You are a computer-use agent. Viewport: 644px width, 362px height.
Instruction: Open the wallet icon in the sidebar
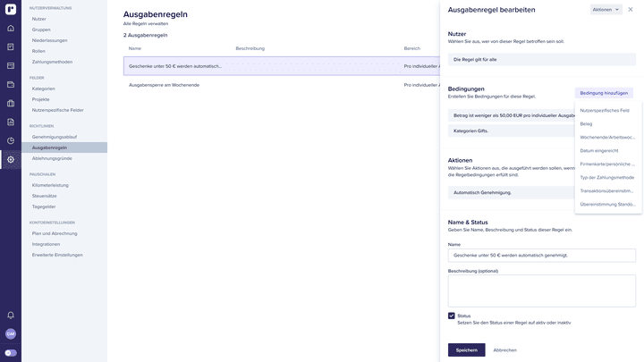tap(11, 85)
